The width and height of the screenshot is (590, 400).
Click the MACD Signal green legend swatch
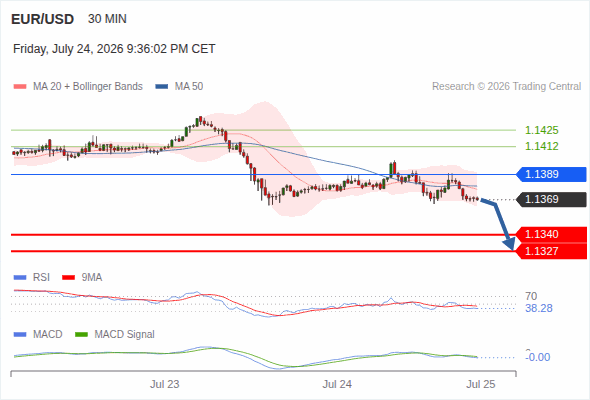(x=81, y=335)
